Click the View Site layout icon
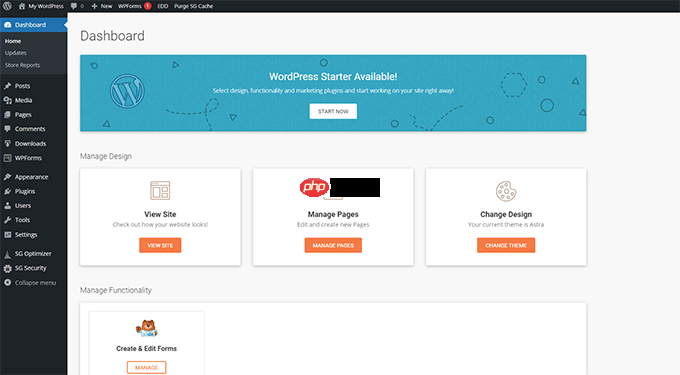 [160, 190]
